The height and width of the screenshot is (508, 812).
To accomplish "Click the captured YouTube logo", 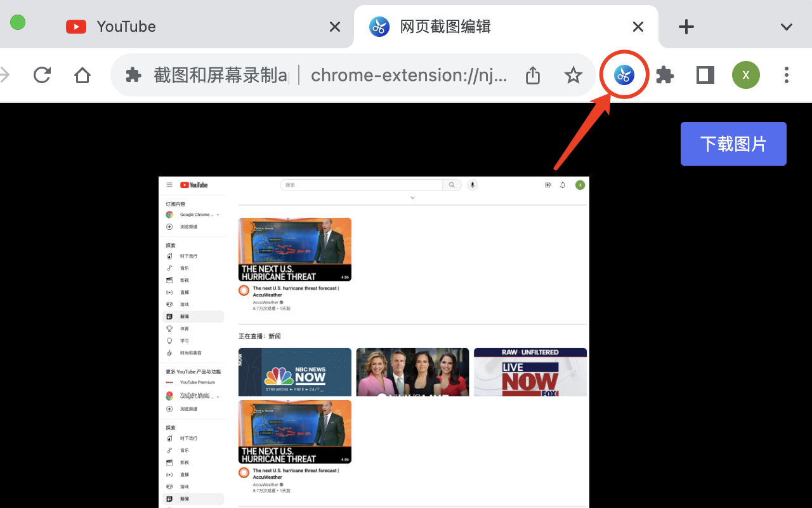I will [194, 185].
